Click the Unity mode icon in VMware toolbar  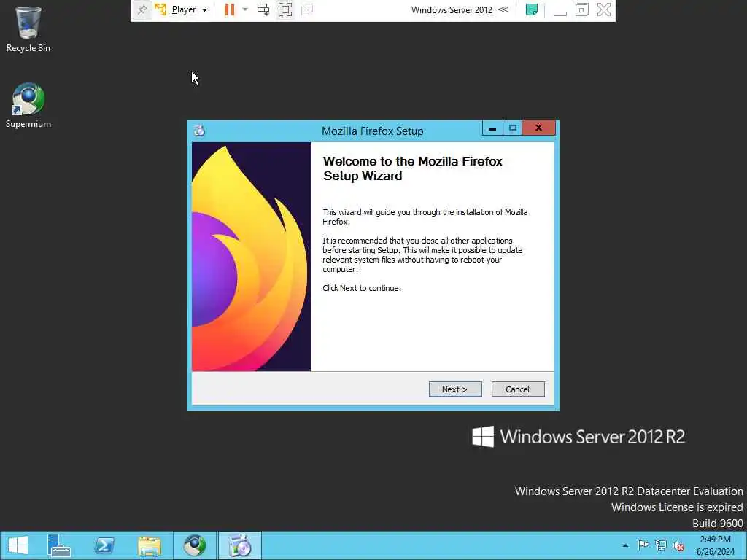coord(307,9)
